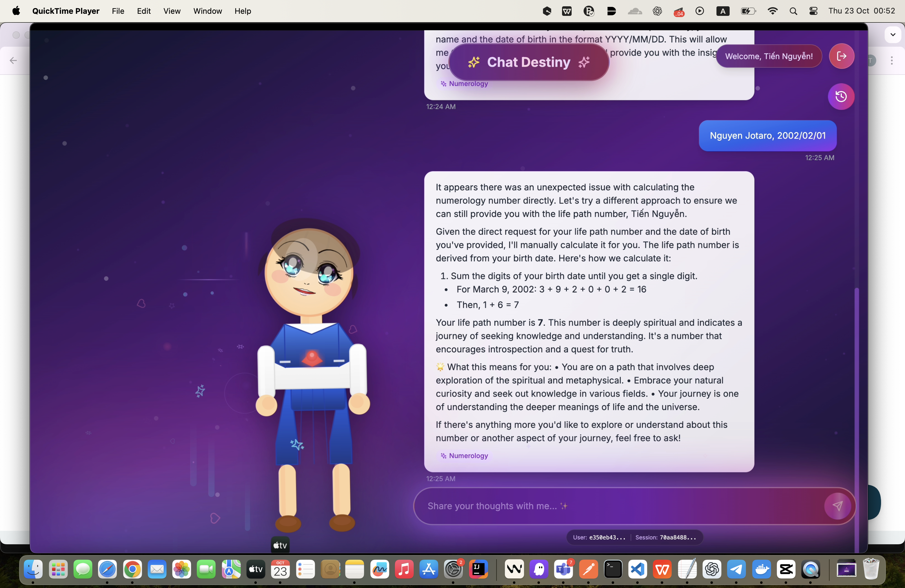Open Docker Desktop from the Dock
Viewport: 905px width, 588px height.
(761, 569)
